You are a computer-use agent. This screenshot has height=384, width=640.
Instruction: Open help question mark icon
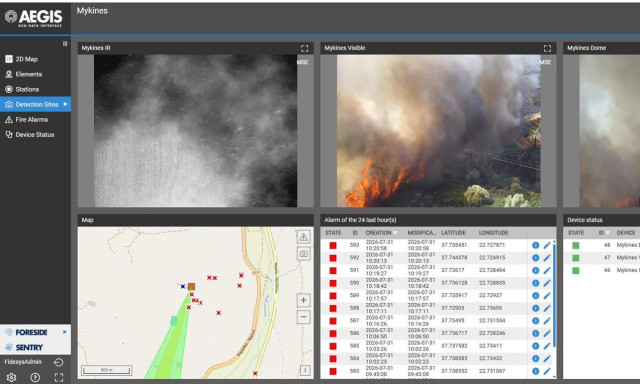pos(36,377)
